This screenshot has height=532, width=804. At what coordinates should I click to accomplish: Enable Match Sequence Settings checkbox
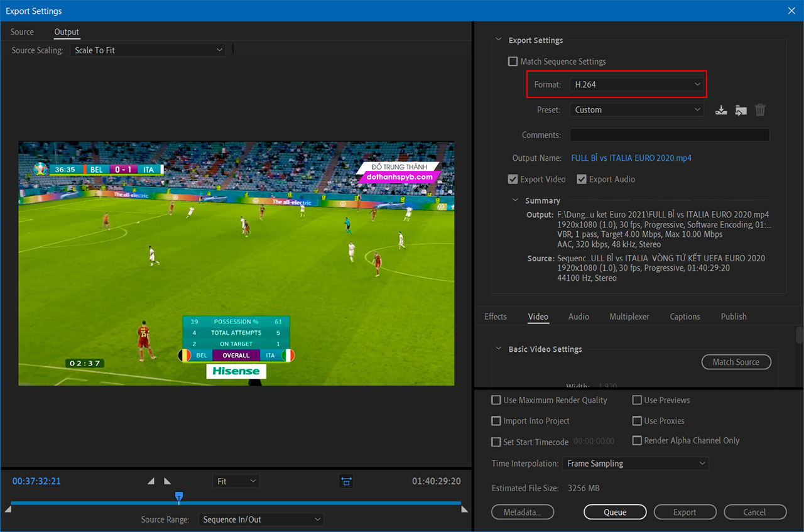[513, 62]
